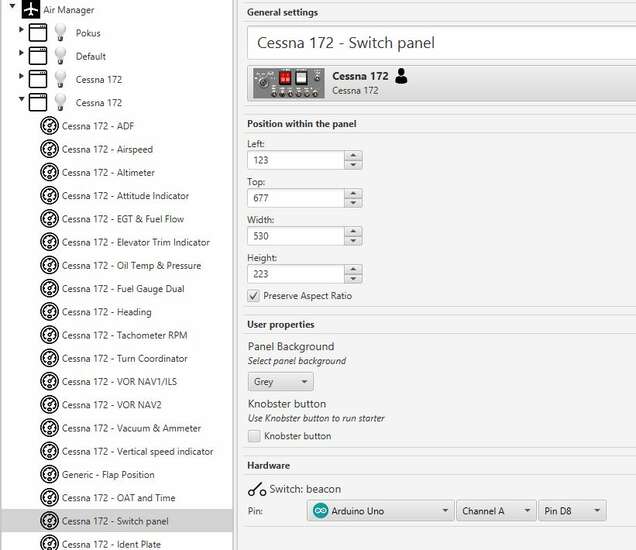Click the Arduino logo in the Pin dropdown
This screenshot has height=550, width=636.
click(x=320, y=511)
